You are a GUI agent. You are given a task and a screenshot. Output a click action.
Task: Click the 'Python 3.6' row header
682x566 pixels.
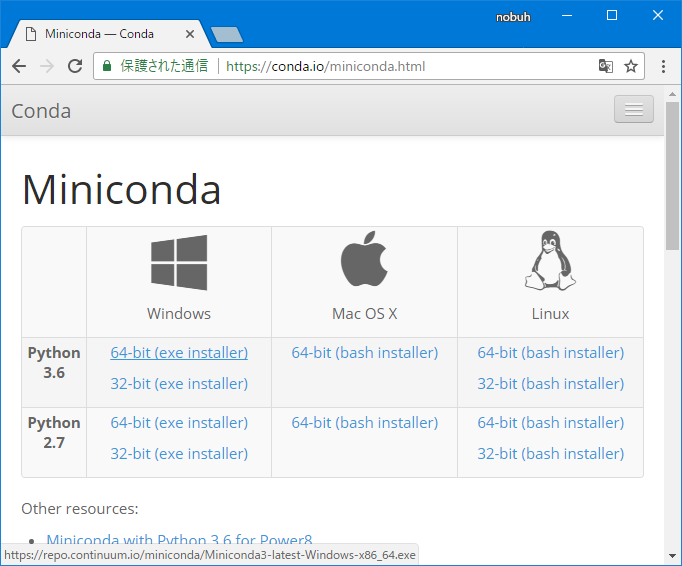tap(54, 362)
